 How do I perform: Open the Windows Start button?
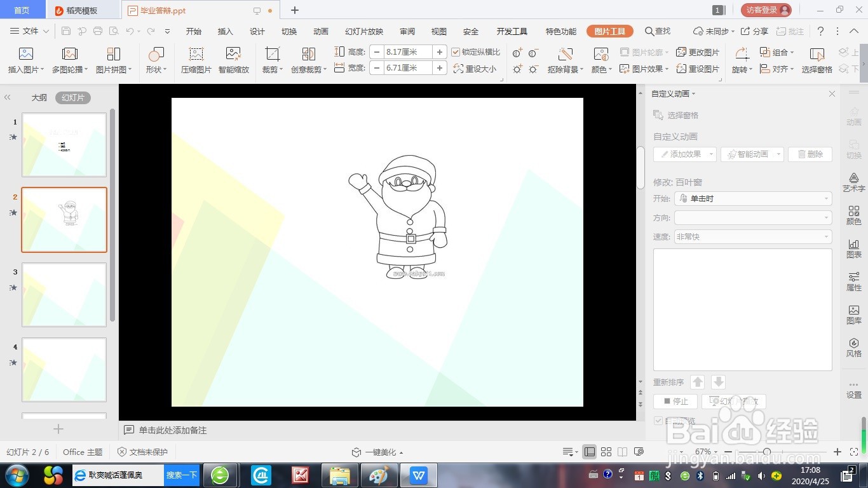[17, 475]
